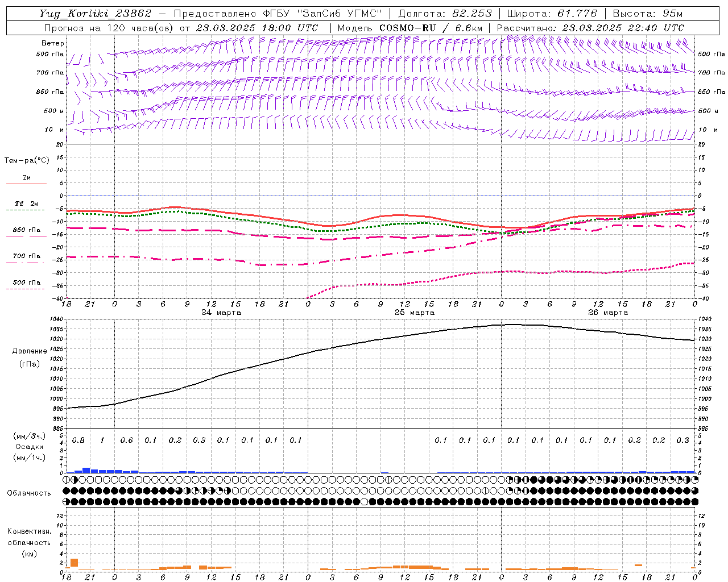
Task: Click the "Тем-ра(°C)" temperature panel label
Action: 27,161
